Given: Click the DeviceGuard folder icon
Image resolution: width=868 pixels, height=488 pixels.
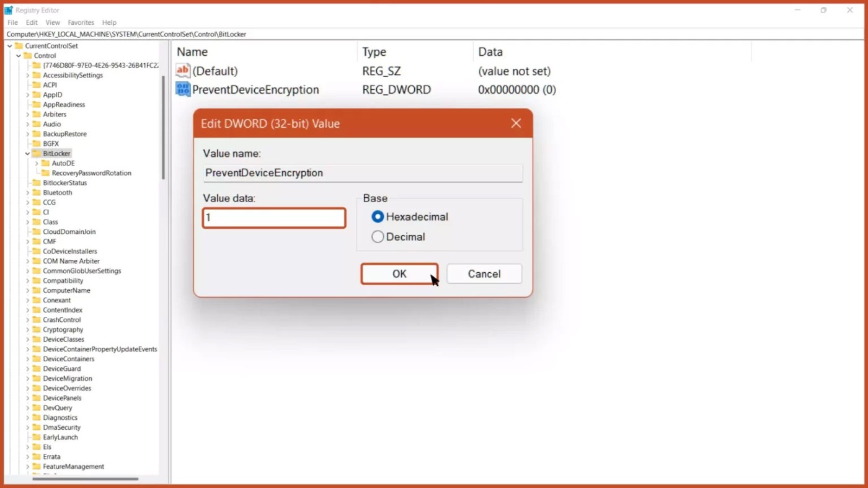Looking at the screenshot, I should click(36, 369).
